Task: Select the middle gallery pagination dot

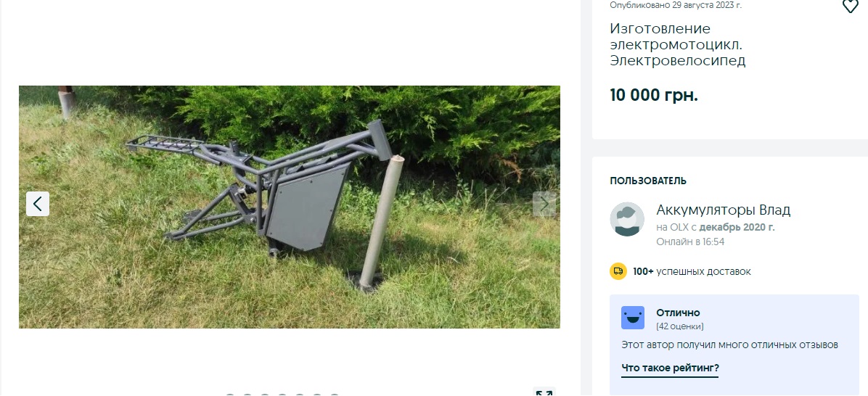Action: 282,395
